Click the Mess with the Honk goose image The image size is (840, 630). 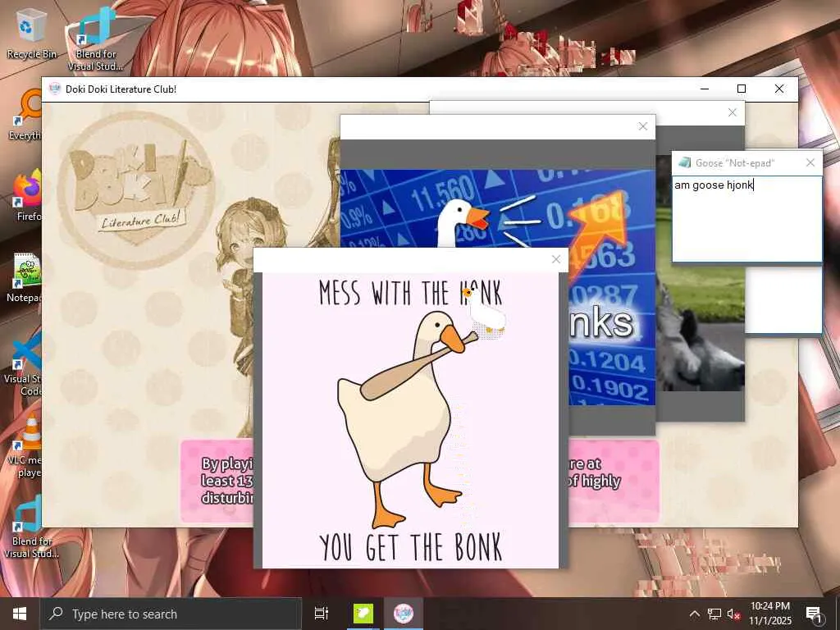tap(410, 421)
